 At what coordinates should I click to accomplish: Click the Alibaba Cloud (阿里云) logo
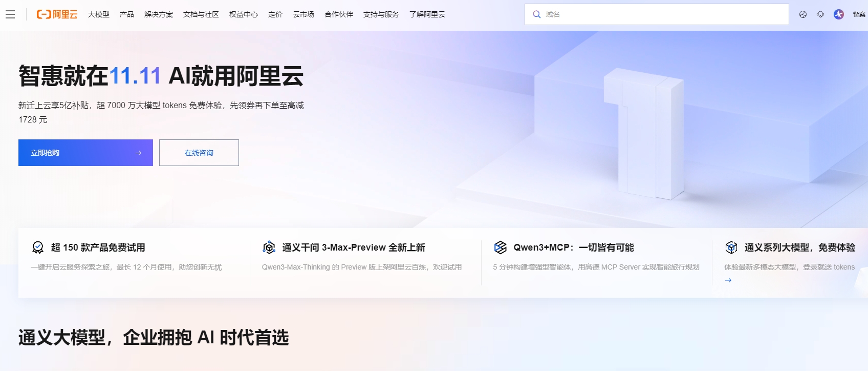pyautogui.click(x=57, y=14)
